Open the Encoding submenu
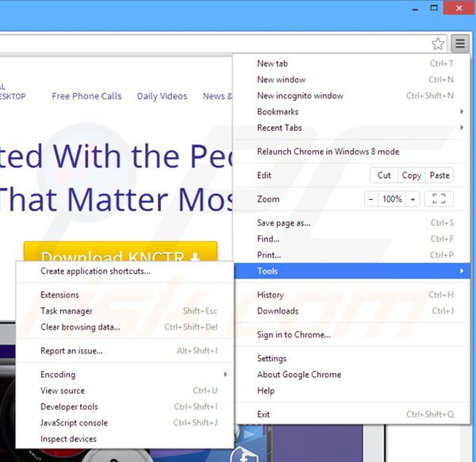Image resolution: width=476 pixels, height=462 pixels. [x=58, y=375]
